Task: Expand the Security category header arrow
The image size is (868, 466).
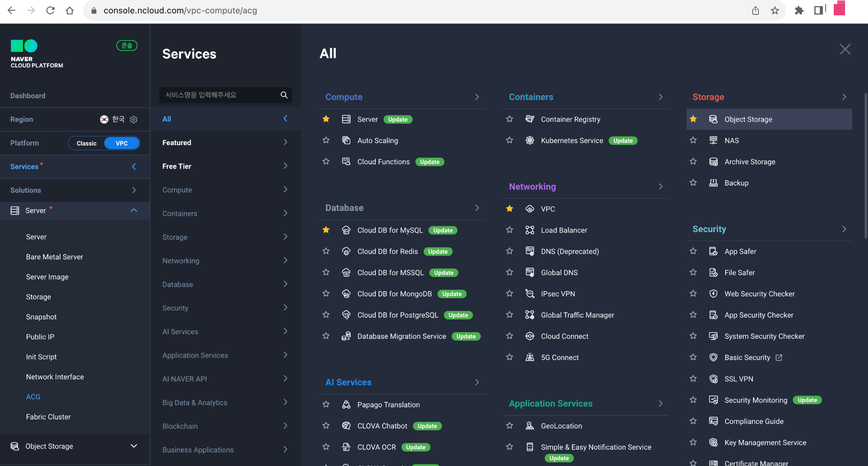Action: click(844, 229)
